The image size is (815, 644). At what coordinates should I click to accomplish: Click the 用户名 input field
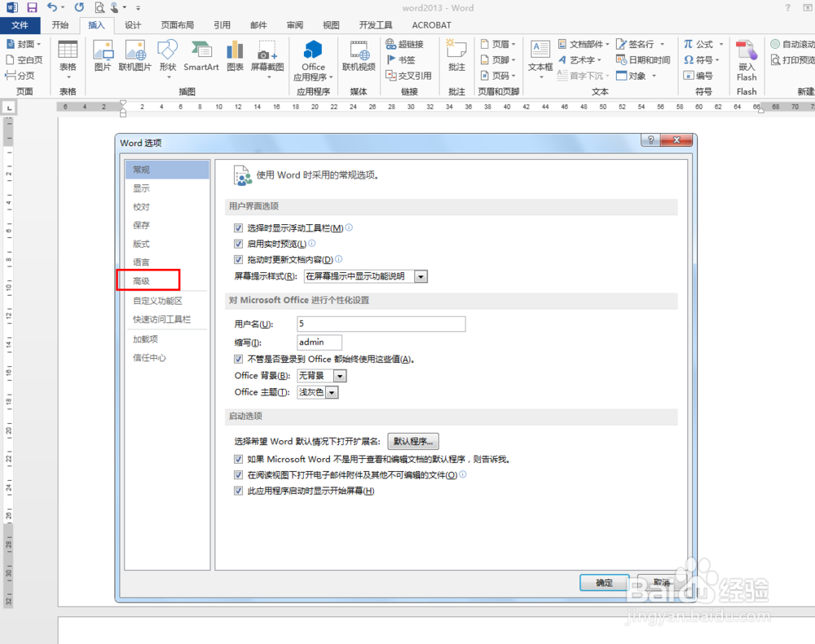coord(381,324)
